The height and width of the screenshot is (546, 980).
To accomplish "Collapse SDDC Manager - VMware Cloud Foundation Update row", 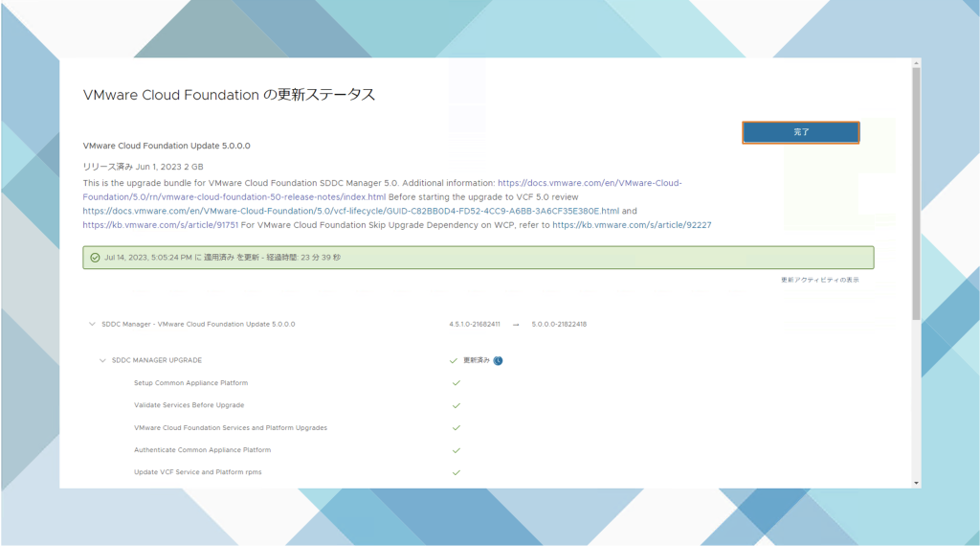I will 92,324.
